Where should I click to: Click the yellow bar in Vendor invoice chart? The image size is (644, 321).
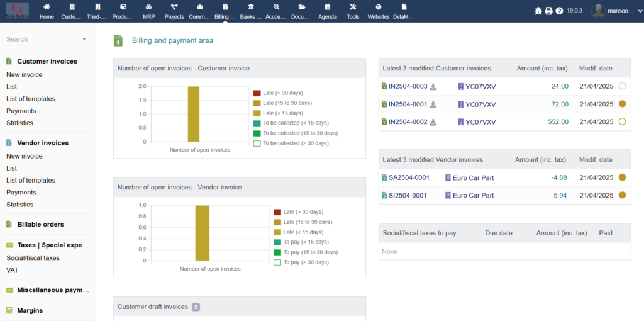tap(202, 233)
